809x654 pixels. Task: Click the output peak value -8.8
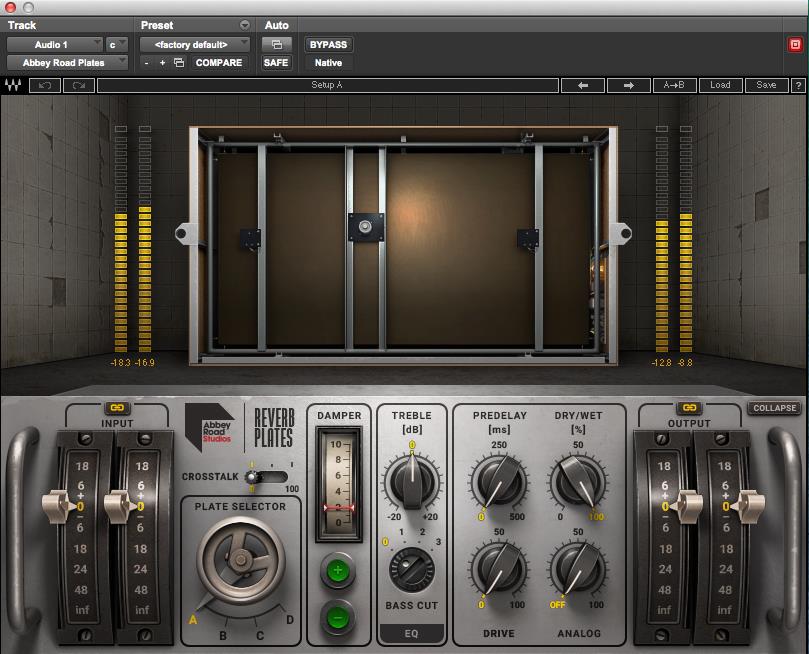click(685, 363)
